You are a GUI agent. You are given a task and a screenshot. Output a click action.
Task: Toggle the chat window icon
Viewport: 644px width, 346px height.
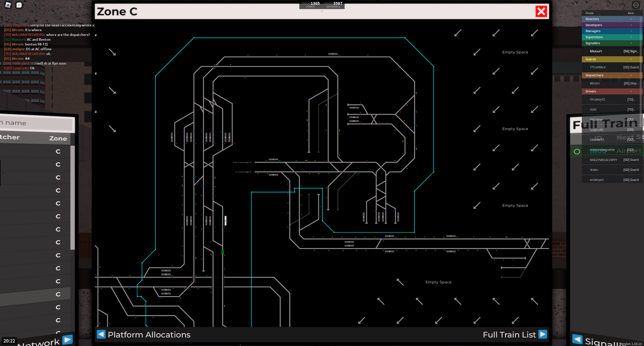coord(19,5)
